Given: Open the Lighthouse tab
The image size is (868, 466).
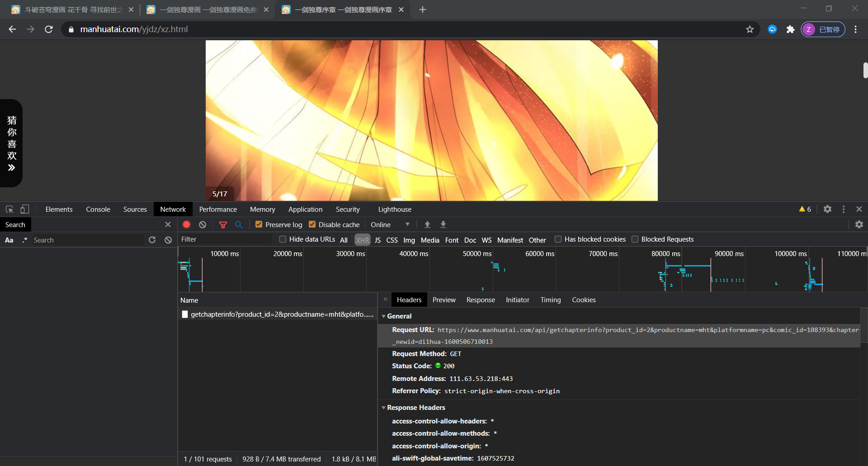Looking at the screenshot, I should click(395, 209).
